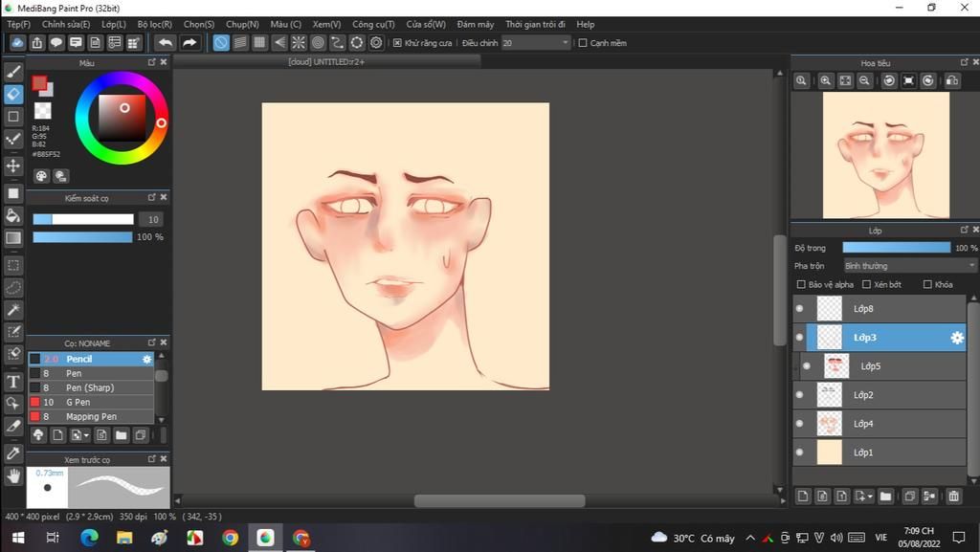Screen dimensions: 980x552
Task: Expand add-layer dropdown arrow in layer panel
Action: click(870, 497)
